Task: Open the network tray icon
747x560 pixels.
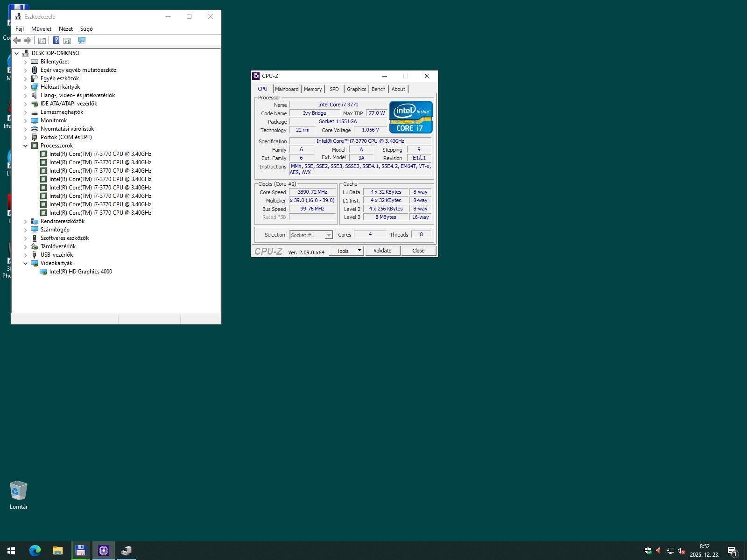Action: click(670, 551)
